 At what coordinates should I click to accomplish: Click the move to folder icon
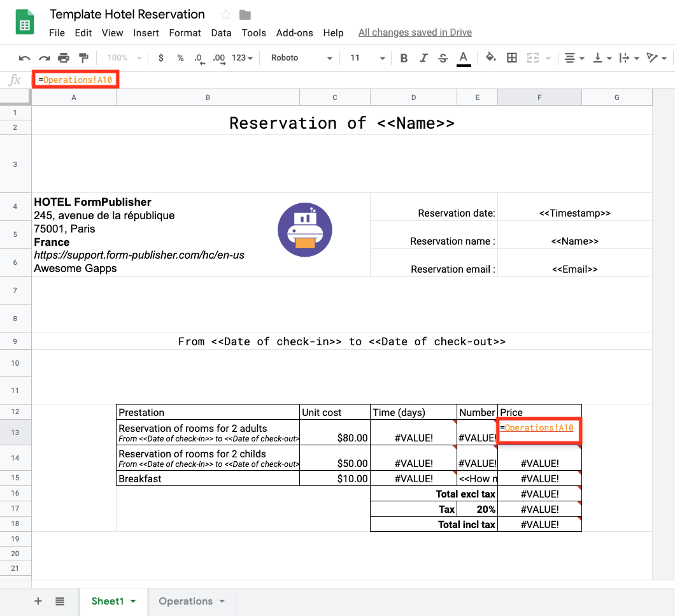(x=245, y=15)
